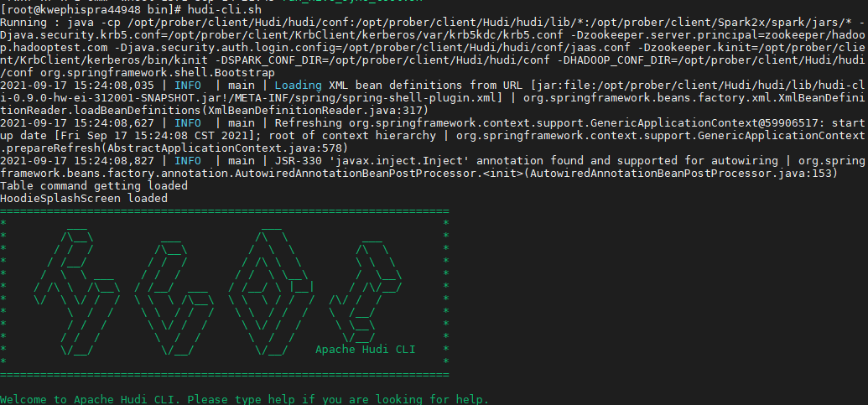
Task: Click the top equals-sign border of the banner
Action: point(225,211)
